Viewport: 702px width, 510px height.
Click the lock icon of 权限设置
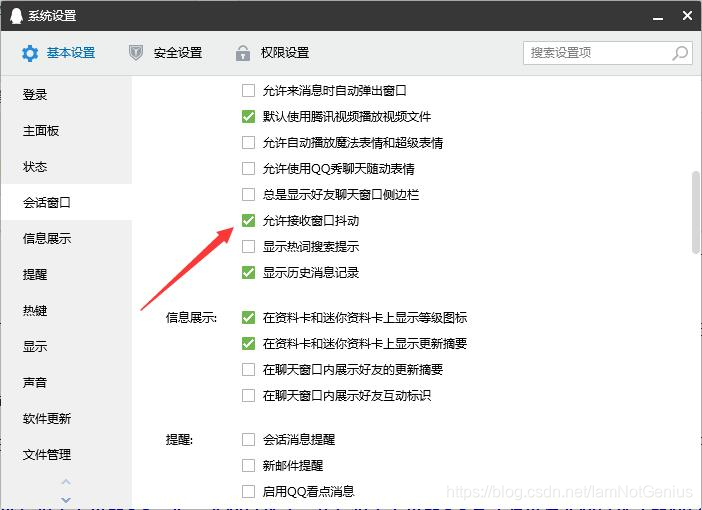tap(243, 53)
